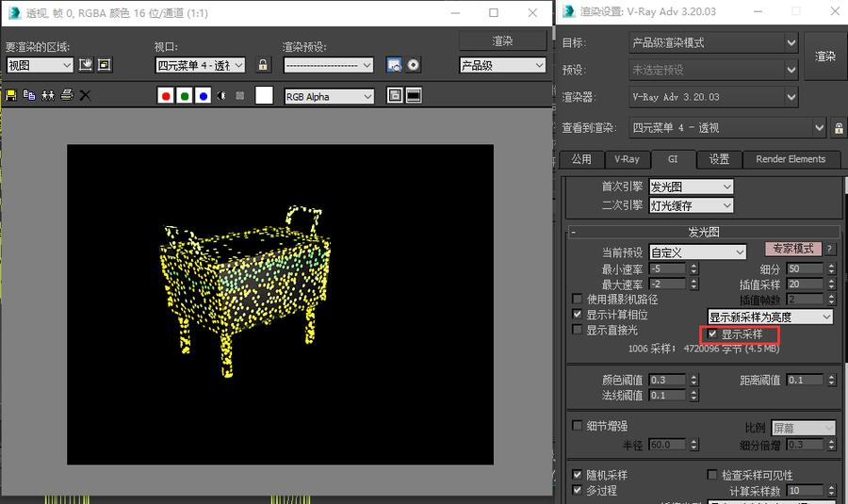Click the 最小速率 value field
Screen dimensions: 848x504
(x=667, y=268)
